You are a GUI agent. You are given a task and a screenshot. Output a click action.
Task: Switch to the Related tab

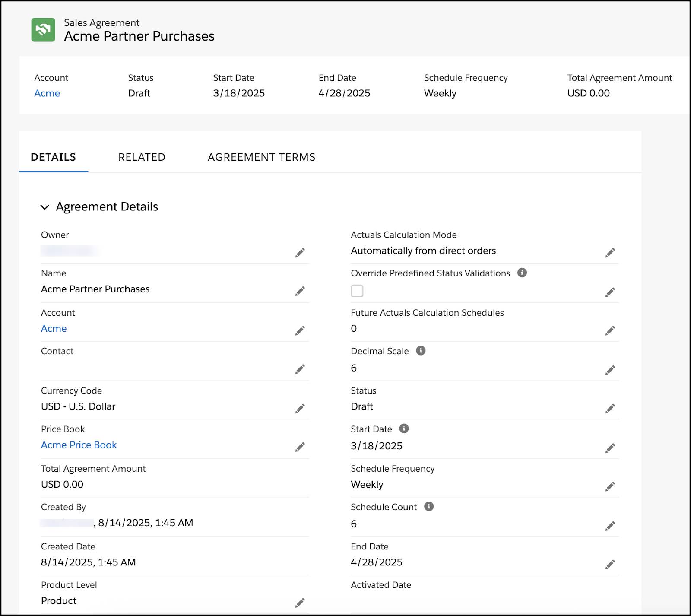(142, 157)
